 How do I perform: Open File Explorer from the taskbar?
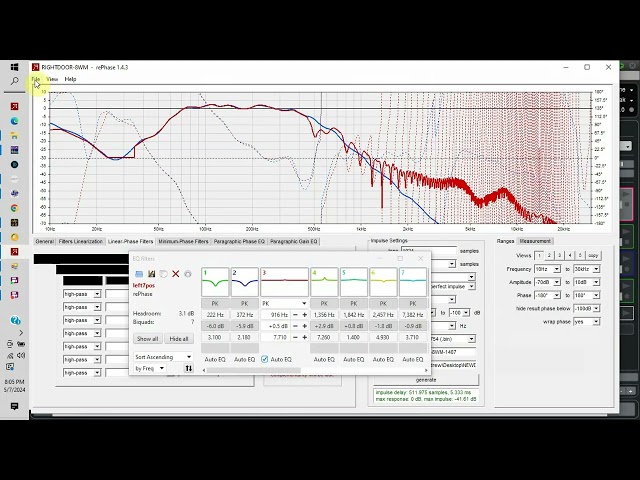(14, 136)
